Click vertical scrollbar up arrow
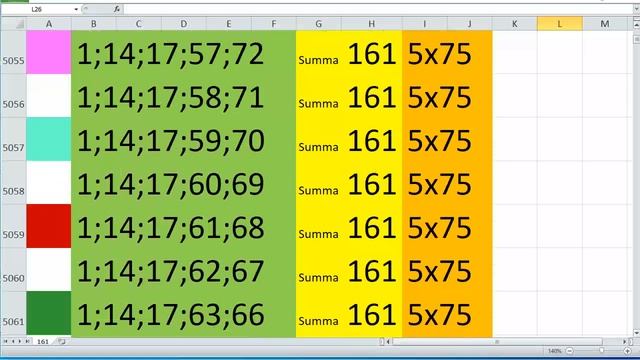The width and height of the screenshot is (640, 360). tap(636, 25)
